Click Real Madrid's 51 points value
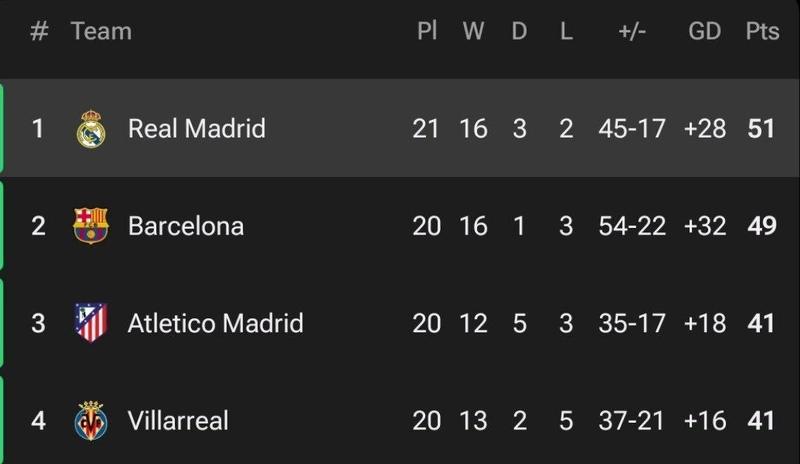Image resolution: width=800 pixels, height=464 pixels. pyautogui.click(x=762, y=129)
